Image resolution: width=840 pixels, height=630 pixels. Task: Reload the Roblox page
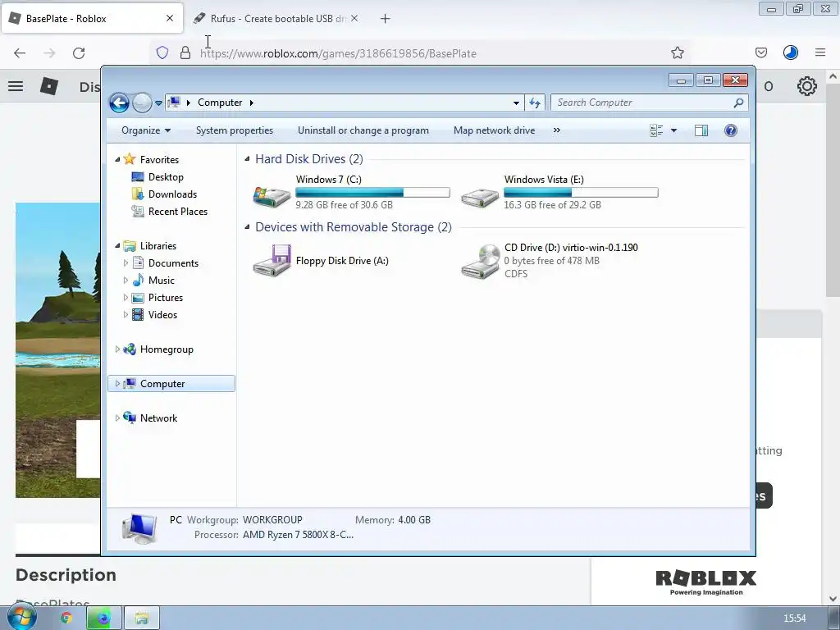[79, 53]
